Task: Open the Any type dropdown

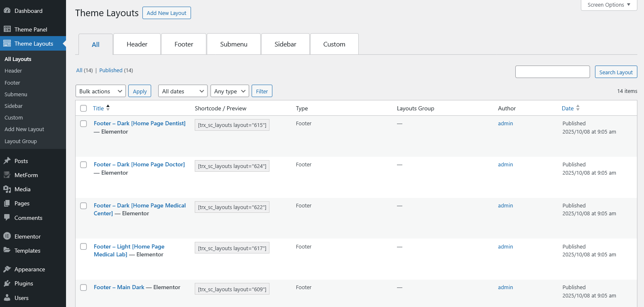Action: pyautogui.click(x=230, y=91)
